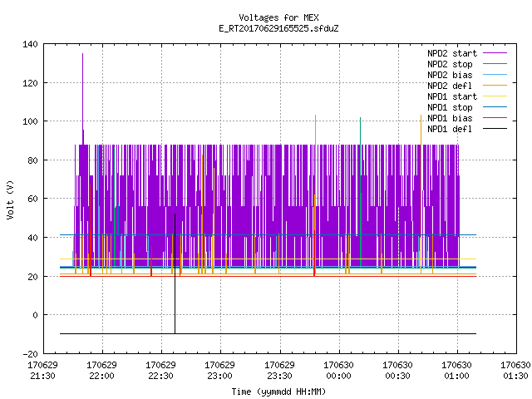The height and width of the screenshot is (399, 532).
Task: Click the Volt (V) y-axis label
Action: pyautogui.click(x=10, y=199)
